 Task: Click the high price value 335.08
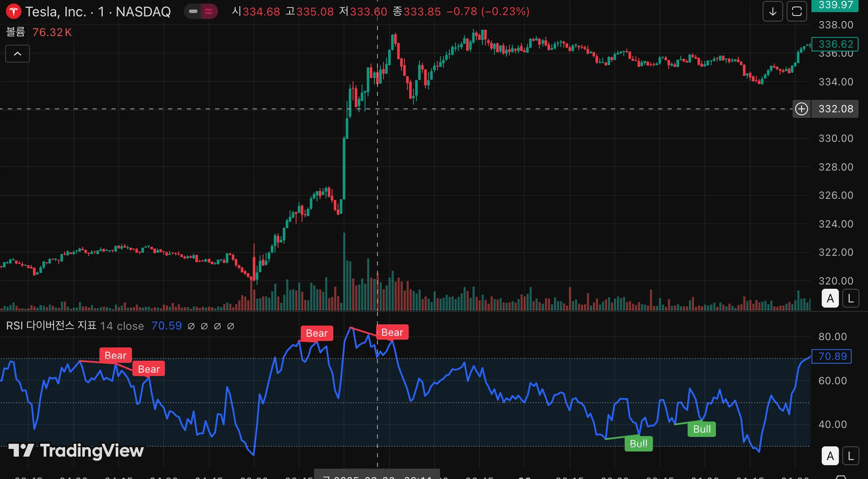tap(315, 12)
